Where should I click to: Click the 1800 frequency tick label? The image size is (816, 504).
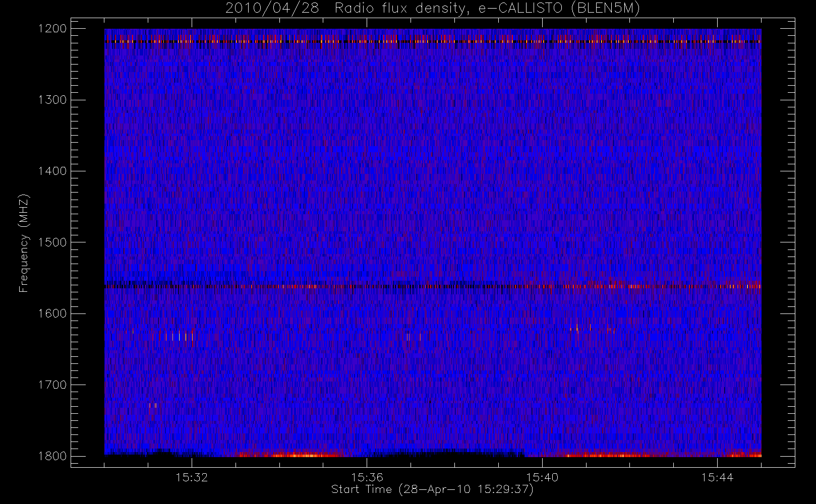pos(52,456)
